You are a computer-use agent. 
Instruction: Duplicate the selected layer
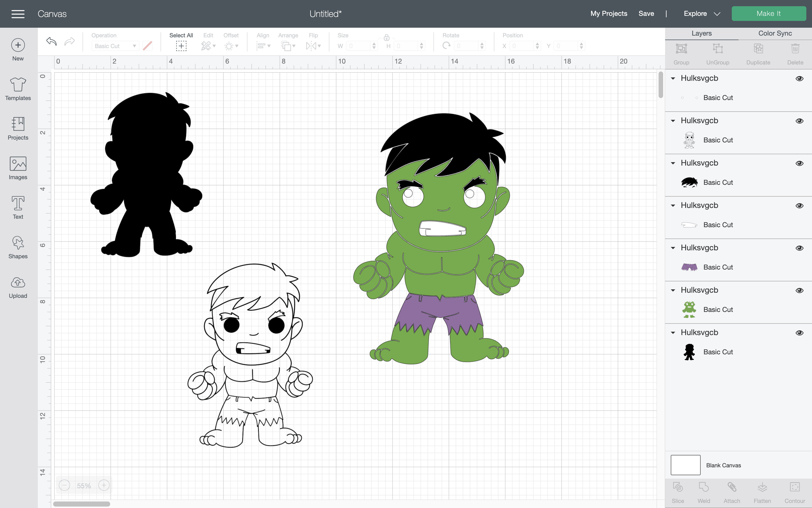[758, 54]
